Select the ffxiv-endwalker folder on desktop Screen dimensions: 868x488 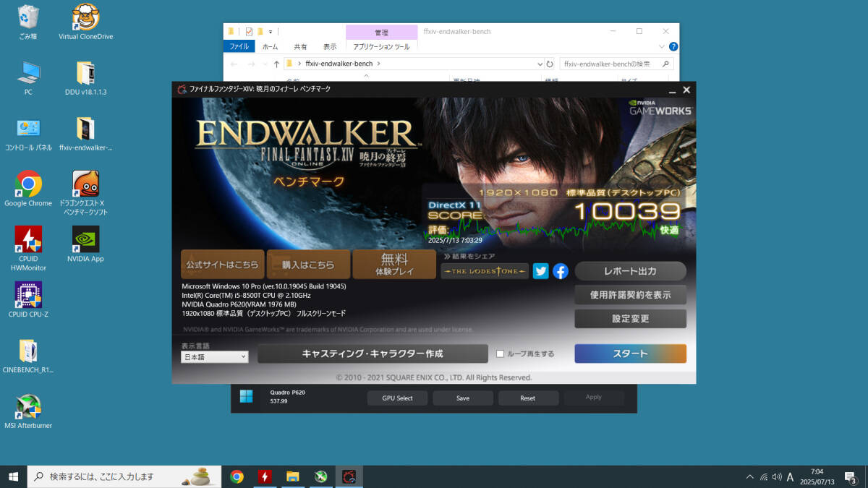coord(85,134)
